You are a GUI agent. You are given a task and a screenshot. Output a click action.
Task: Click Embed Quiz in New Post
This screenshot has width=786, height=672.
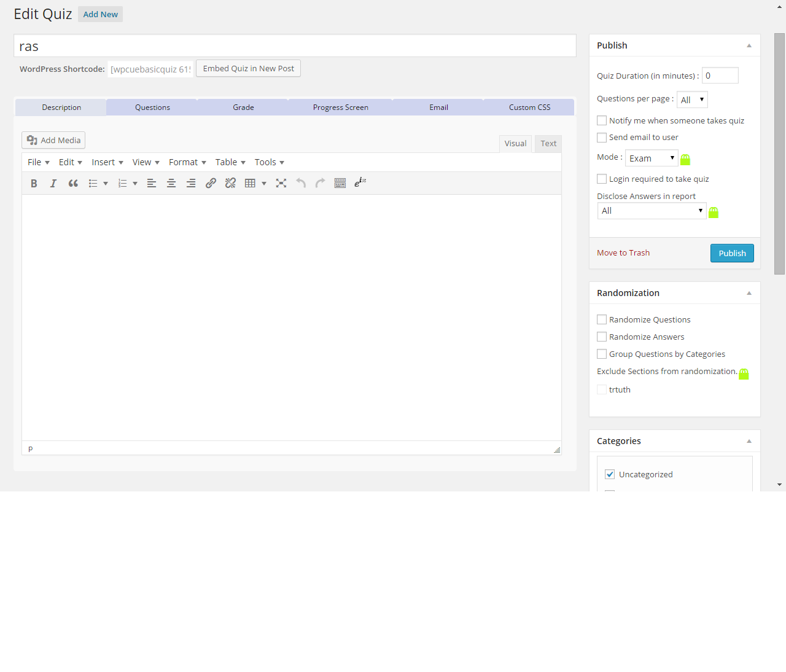tap(248, 69)
